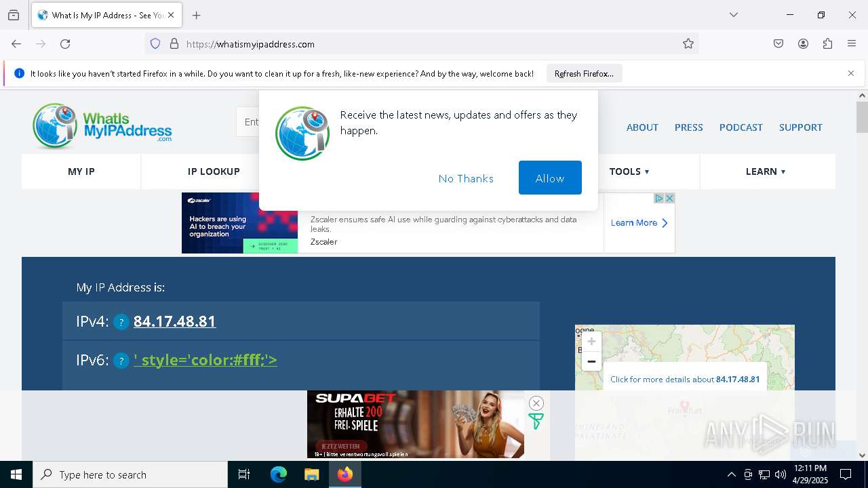Click the scrollbar down arrow

(x=862, y=455)
